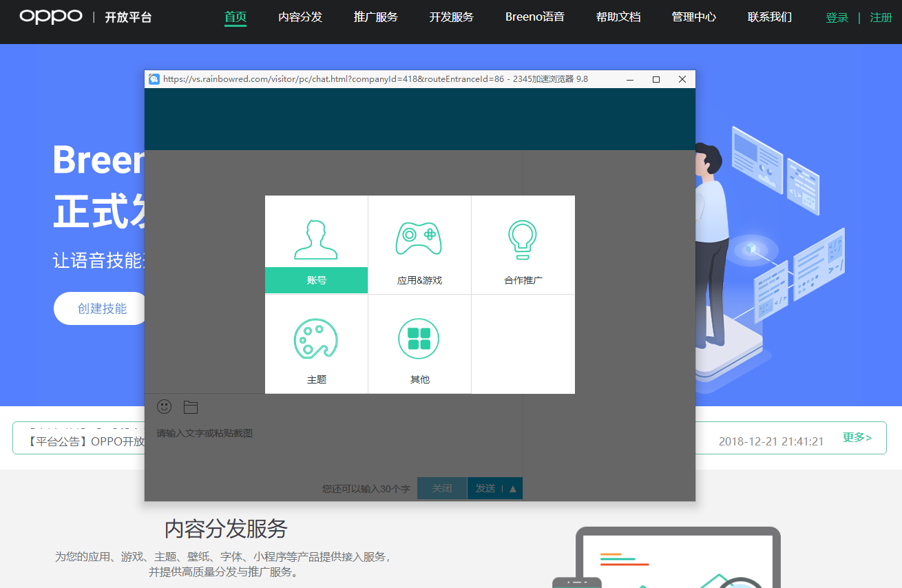Screen dimensions: 902x588
Task: Open the 开发服务 menu
Action: pyautogui.click(x=452, y=17)
